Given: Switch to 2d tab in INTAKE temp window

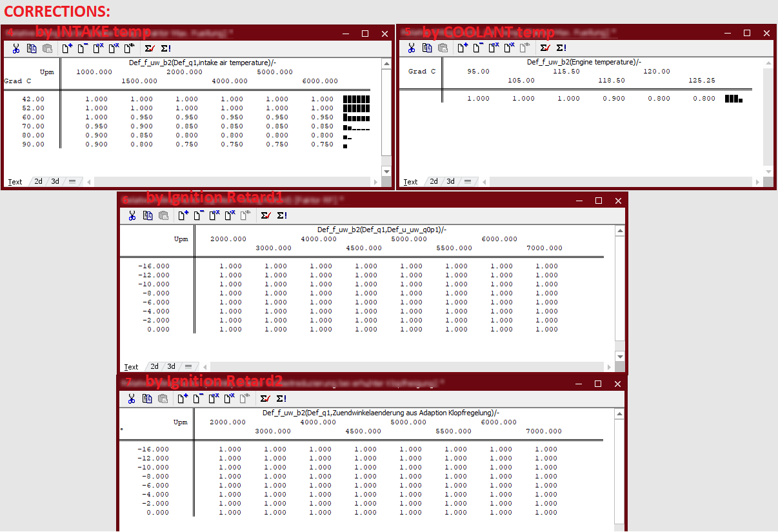Looking at the screenshot, I should point(39,182).
